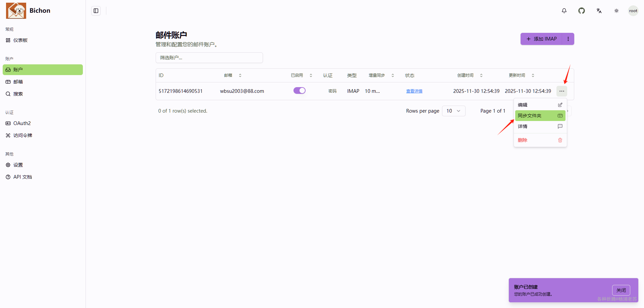Image resolution: width=644 pixels, height=308 pixels.
Task: Click the 10 m... sync interval cell
Action: click(372, 91)
